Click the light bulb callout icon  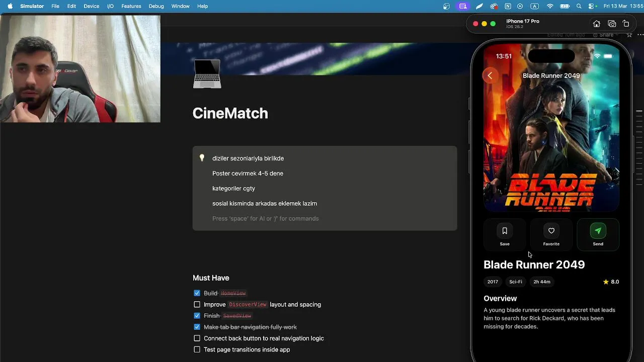(x=202, y=158)
